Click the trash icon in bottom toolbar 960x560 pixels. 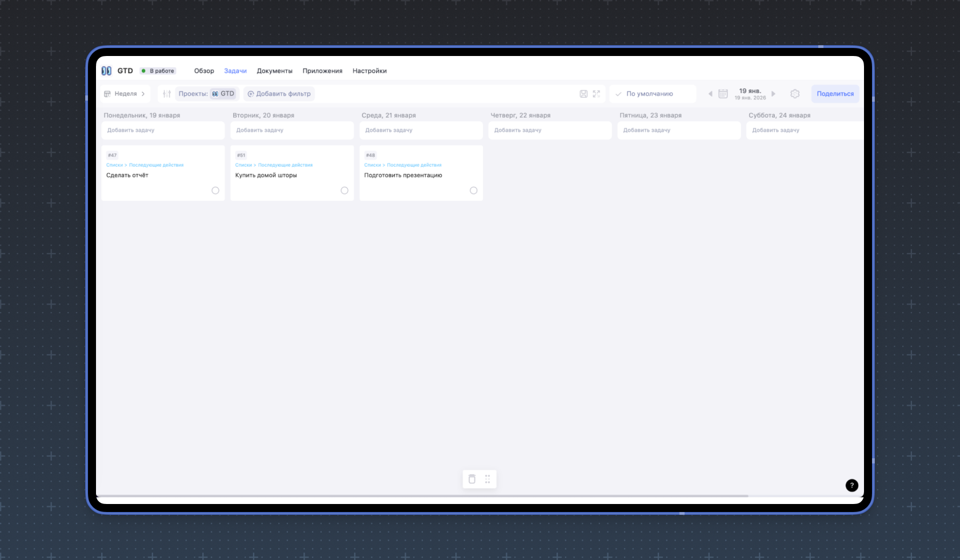[472, 479]
